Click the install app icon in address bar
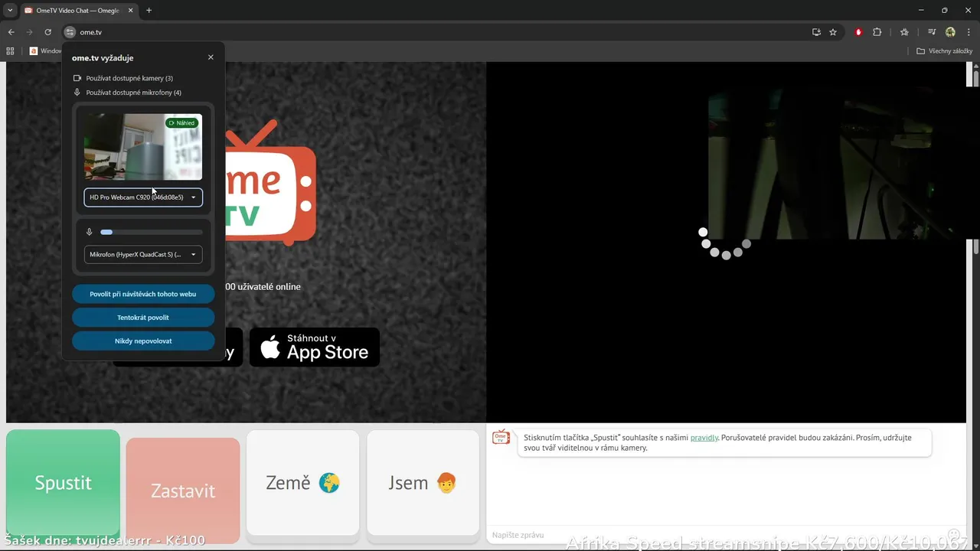Viewport: 980px width, 551px height. click(x=816, y=32)
